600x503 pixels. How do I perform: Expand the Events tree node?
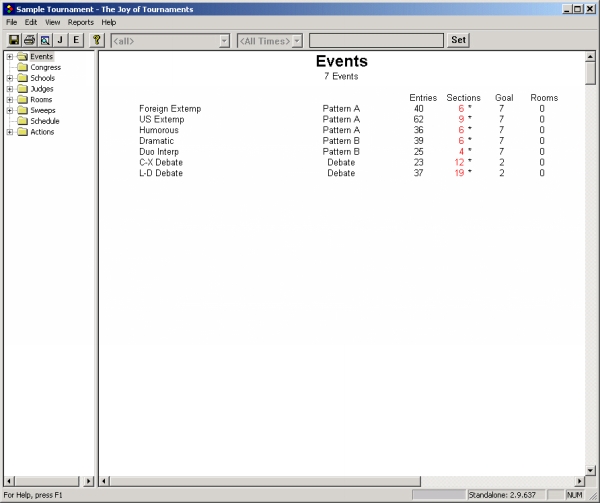point(9,57)
